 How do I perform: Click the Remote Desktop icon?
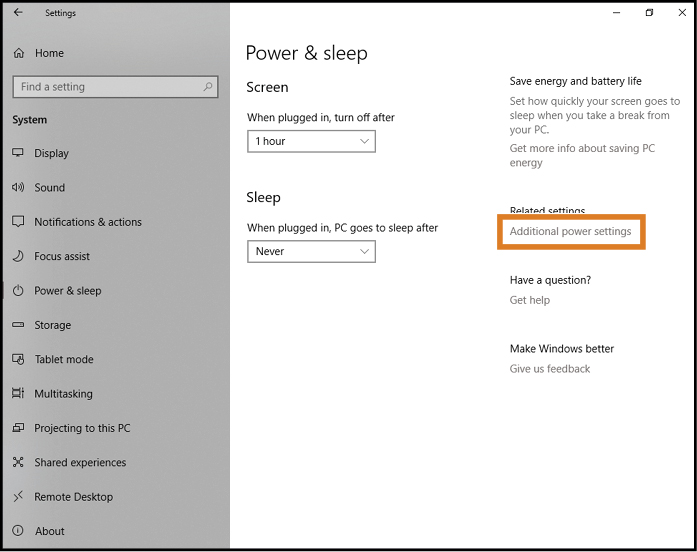tap(18, 496)
